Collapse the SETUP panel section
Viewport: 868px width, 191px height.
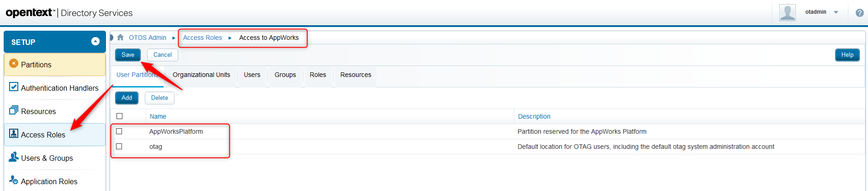tap(95, 42)
